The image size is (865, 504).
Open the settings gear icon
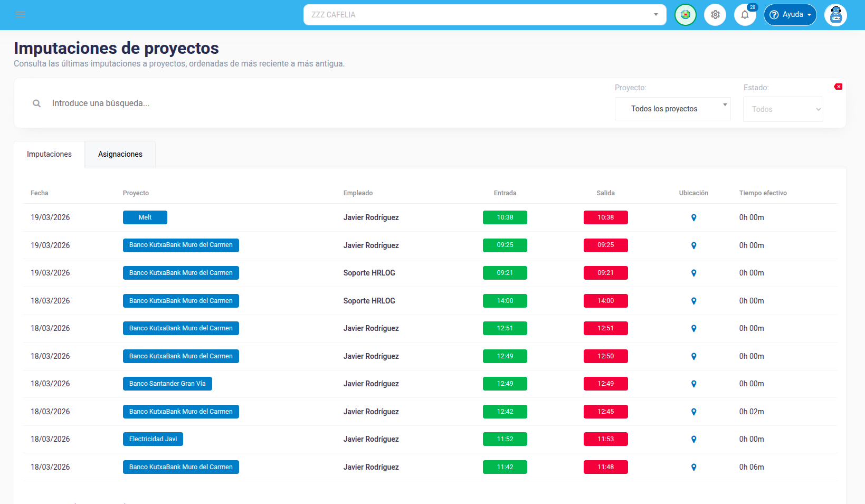click(715, 15)
